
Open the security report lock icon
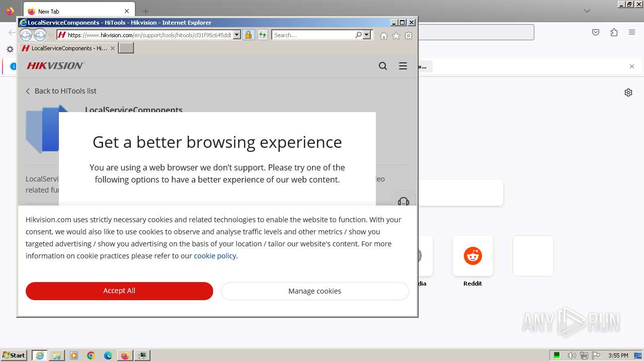(248, 35)
